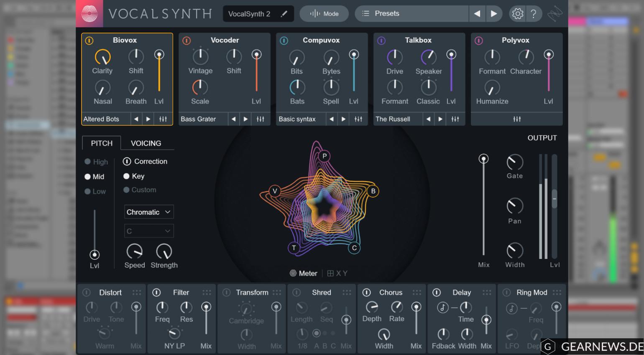The image size is (644, 355).
Task: Toggle the Biovox module power button
Action: coord(89,41)
